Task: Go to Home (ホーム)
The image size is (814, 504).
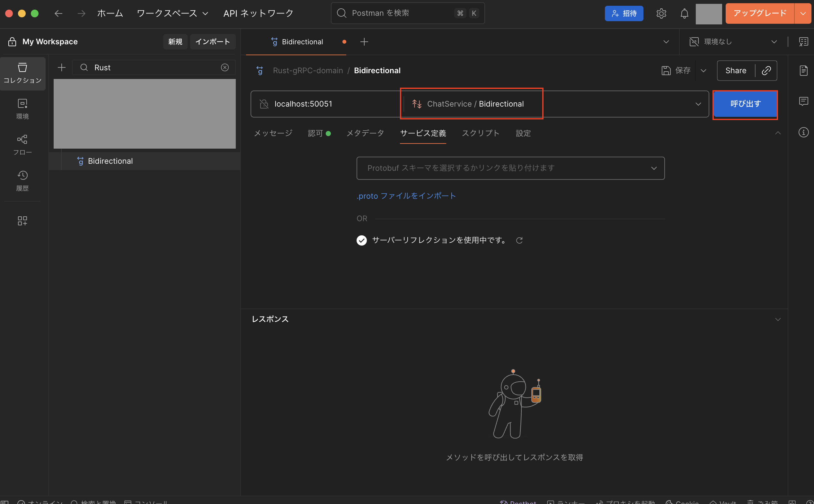Action: (110, 13)
